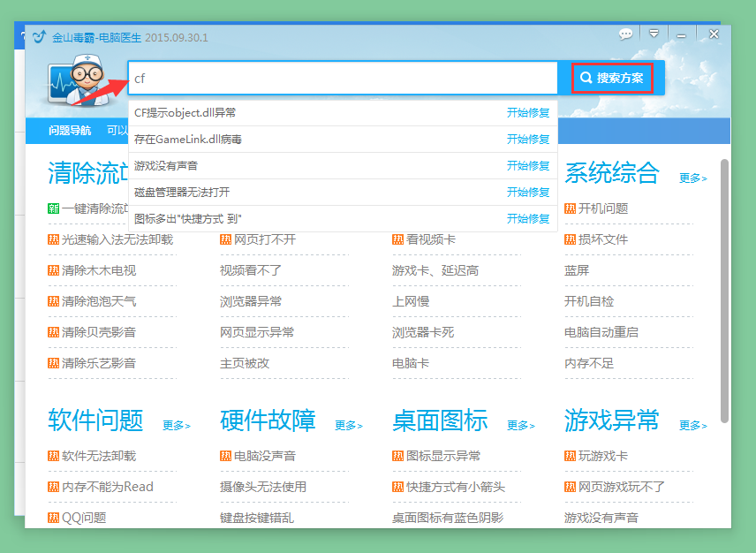Open the 视频看不了 entry
This screenshot has width=756, height=553.
pos(251,270)
